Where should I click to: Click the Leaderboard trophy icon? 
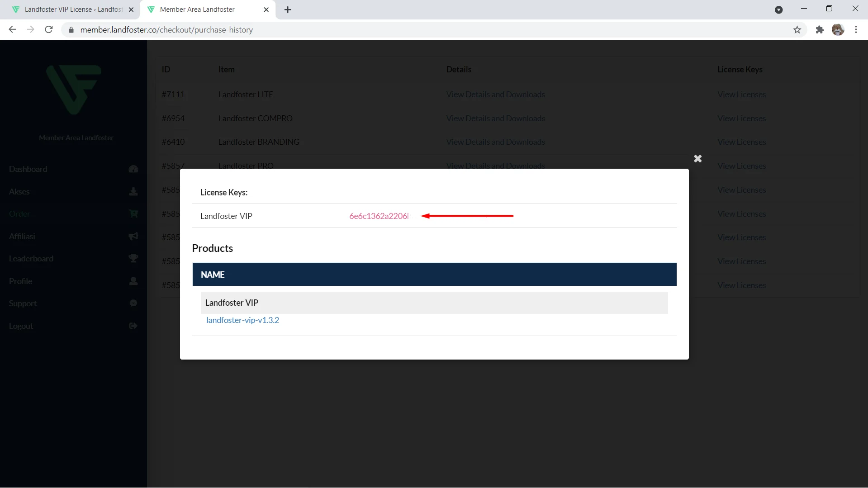pyautogui.click(x=133, y=258)
